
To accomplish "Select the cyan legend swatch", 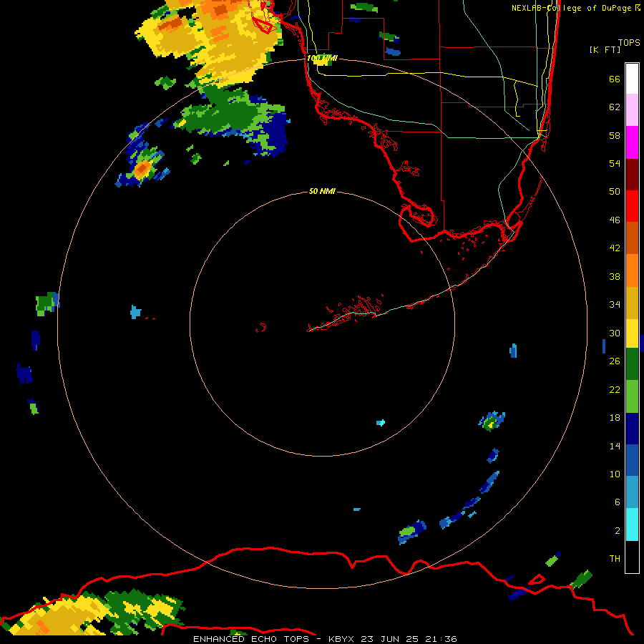I will click(x=632, y=525).
